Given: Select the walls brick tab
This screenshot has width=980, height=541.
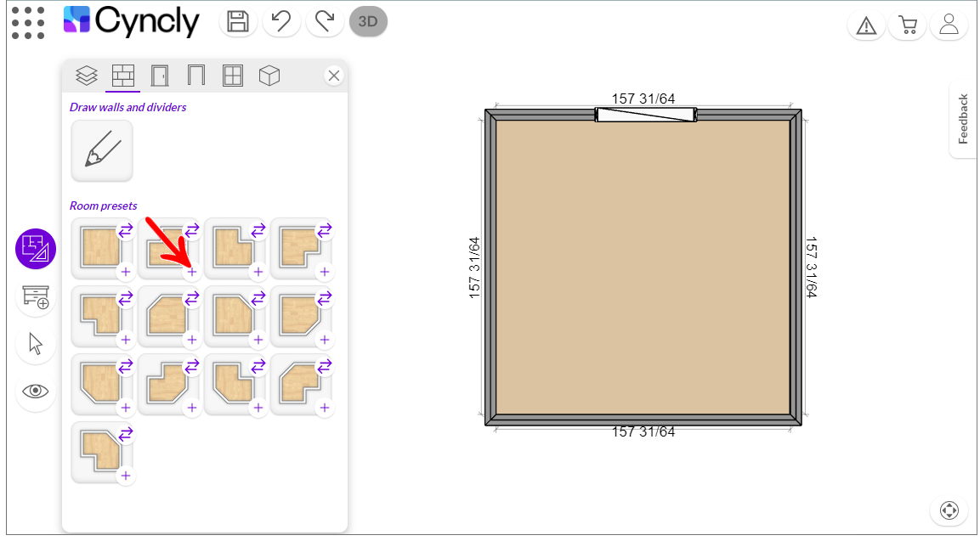Looking at the screenshot, I should (x=123, y=76).
